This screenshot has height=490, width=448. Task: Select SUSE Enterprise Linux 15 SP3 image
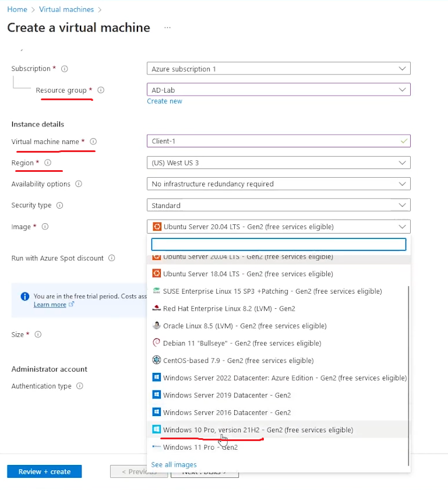[277, 291]
